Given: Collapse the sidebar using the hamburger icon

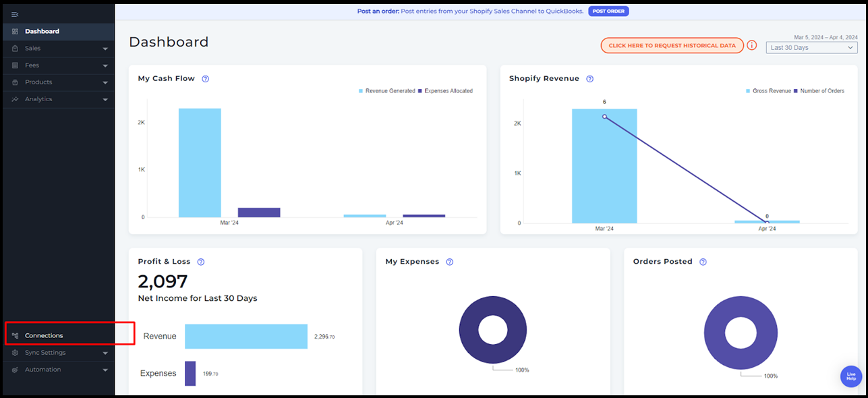Looking at the screenshot, I should click(15, 14).
